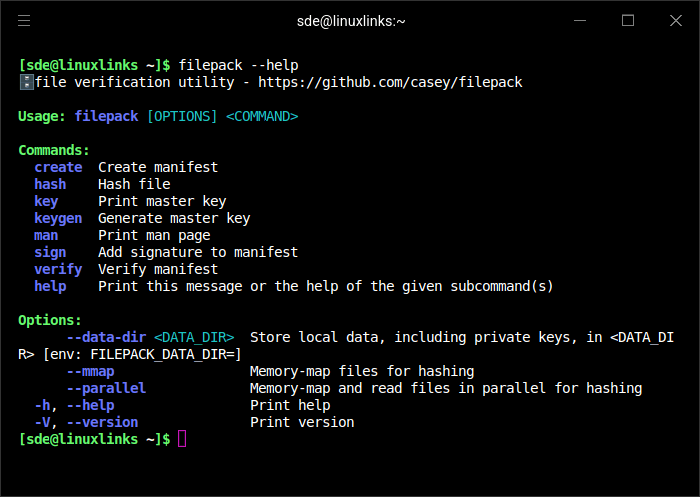Click the 'man' command name

(x=46, y=235)
